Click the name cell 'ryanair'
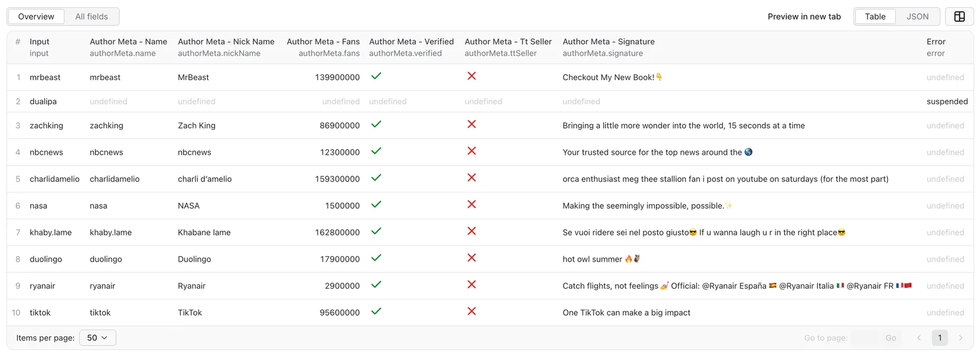 point(102,286)
